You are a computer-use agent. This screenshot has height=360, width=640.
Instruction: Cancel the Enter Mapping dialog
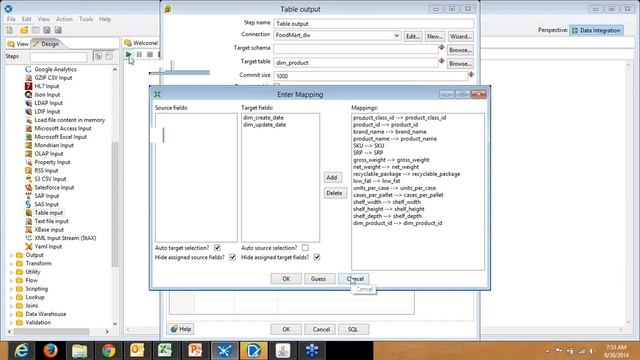coord(354,279)
